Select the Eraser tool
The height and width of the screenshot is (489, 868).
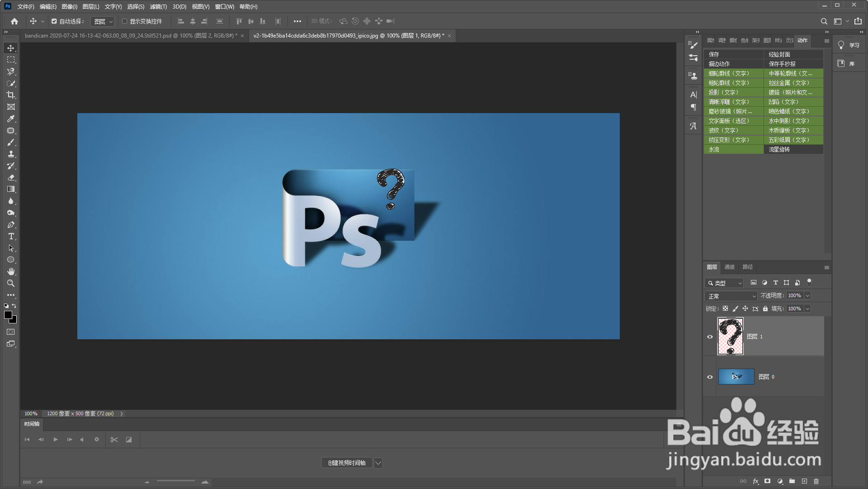tap(11, 178)
